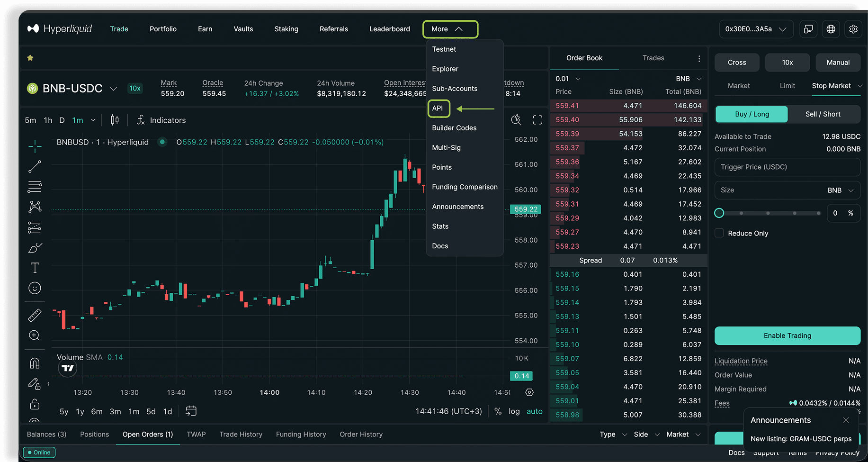Select the Text annotation tool

35,268
